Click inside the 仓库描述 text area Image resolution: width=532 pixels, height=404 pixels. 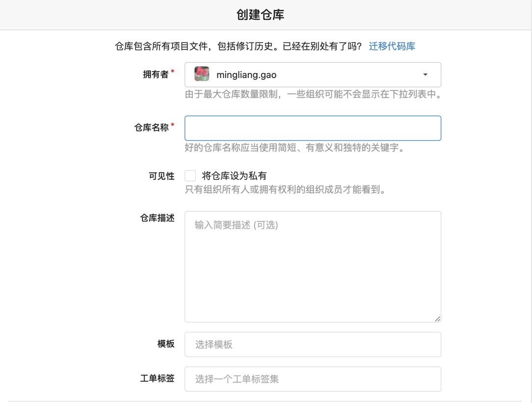coord(313,266)
